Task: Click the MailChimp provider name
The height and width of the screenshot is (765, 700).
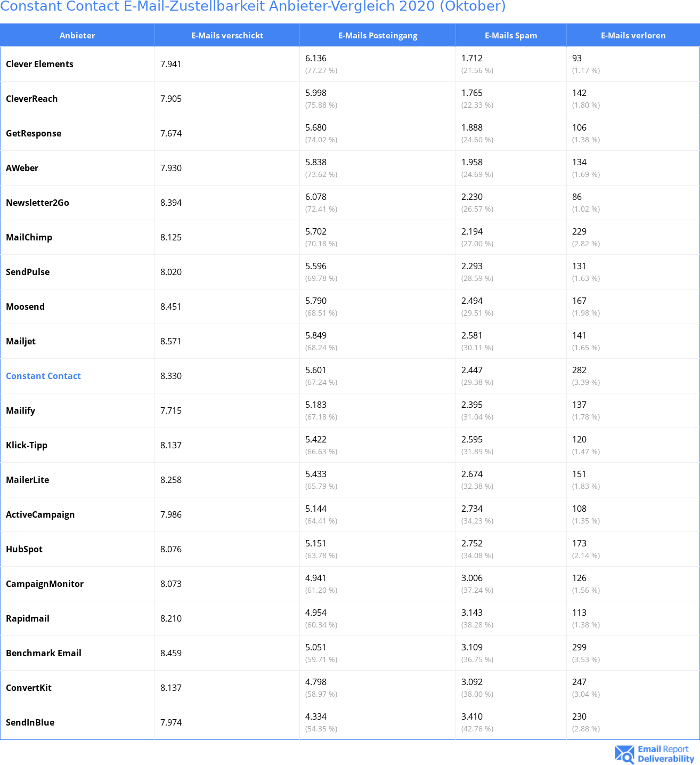Action: click(x=29, y=237)
